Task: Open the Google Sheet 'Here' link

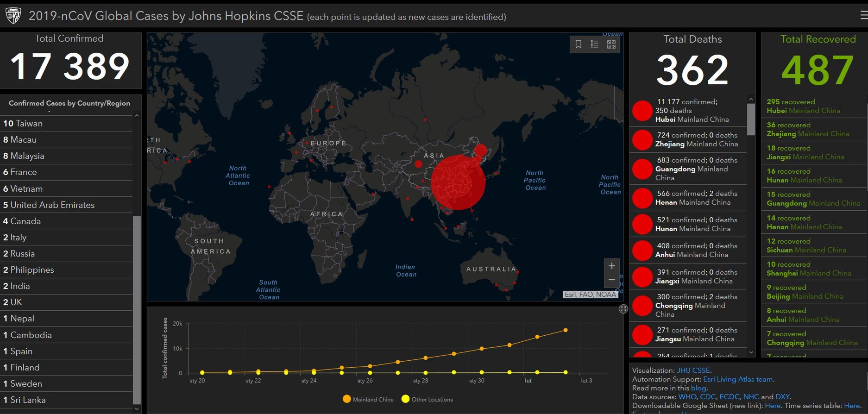Action: pos(773,406)
